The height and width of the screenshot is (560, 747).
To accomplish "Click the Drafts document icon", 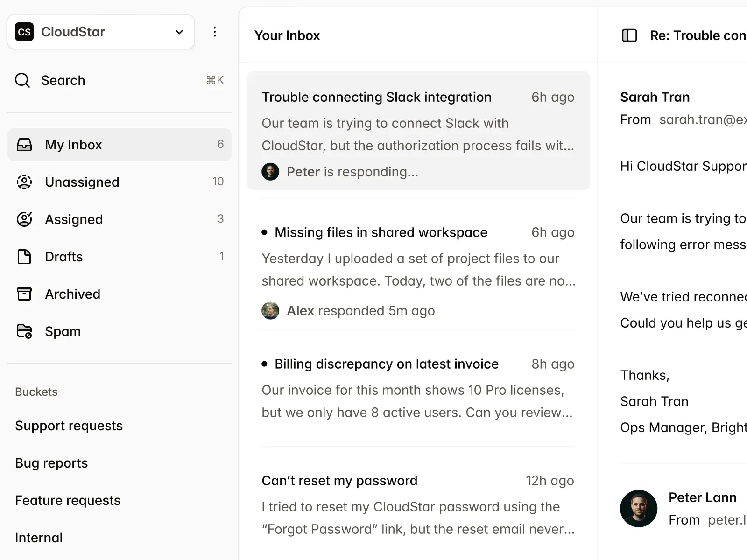I will pyautogui.click(x=24, y=257).
